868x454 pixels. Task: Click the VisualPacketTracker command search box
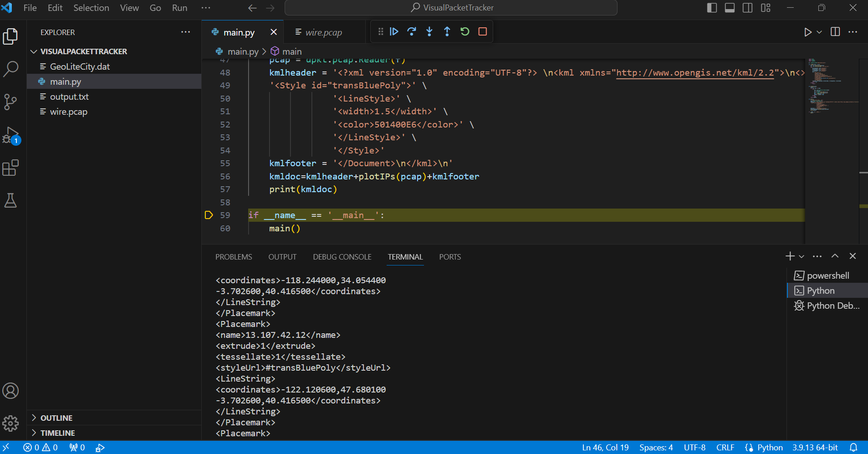tap(451, 8)
